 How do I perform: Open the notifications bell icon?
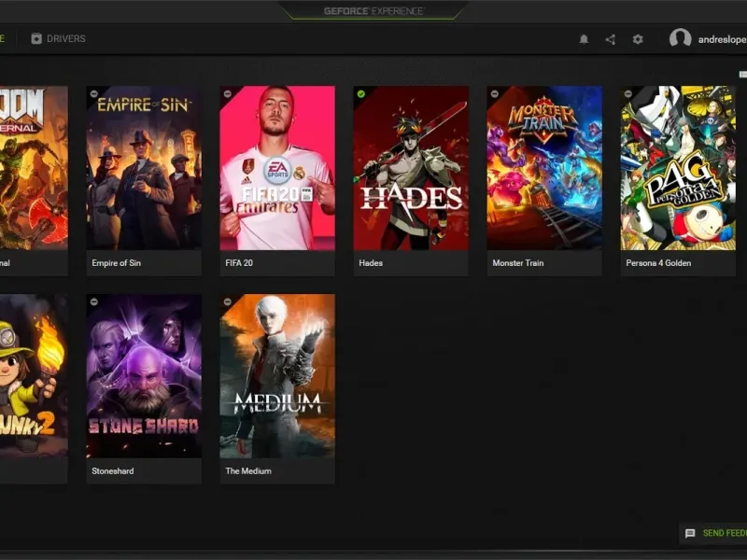tap(584, 39)
